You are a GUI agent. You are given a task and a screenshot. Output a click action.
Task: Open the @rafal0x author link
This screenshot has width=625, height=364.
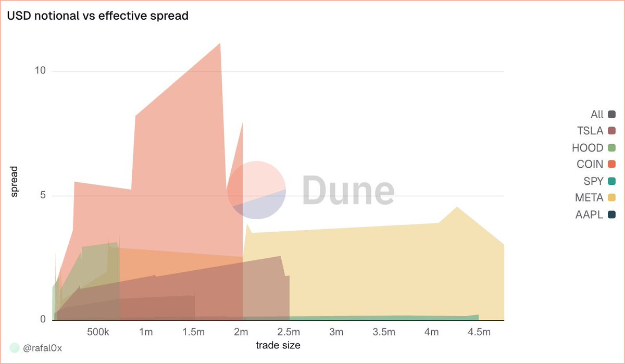tap(43, 348)
